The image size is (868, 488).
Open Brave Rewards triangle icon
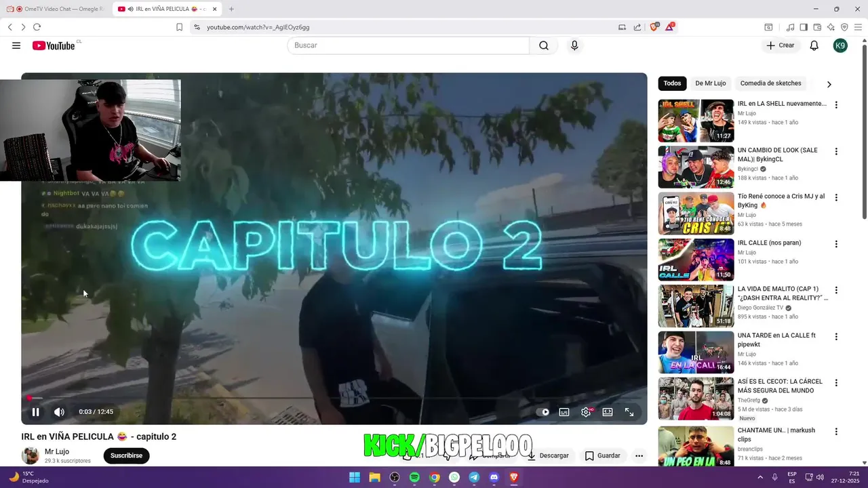670,27
